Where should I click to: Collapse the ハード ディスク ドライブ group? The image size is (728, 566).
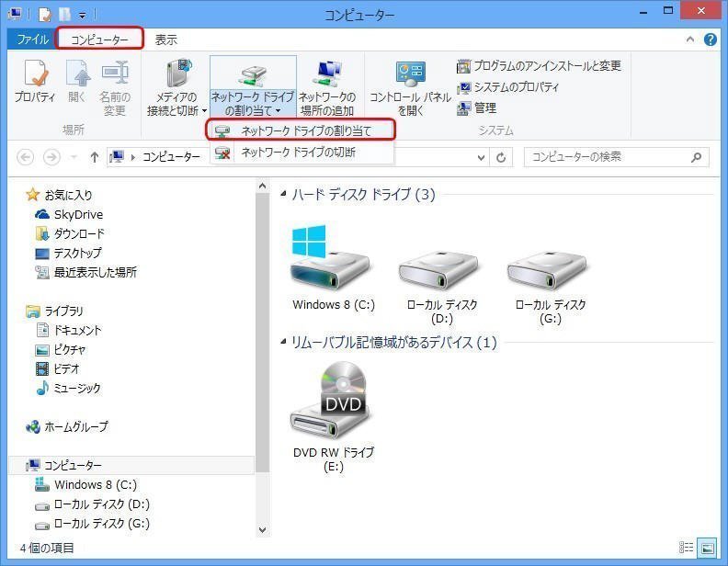(x=283, y=194)
